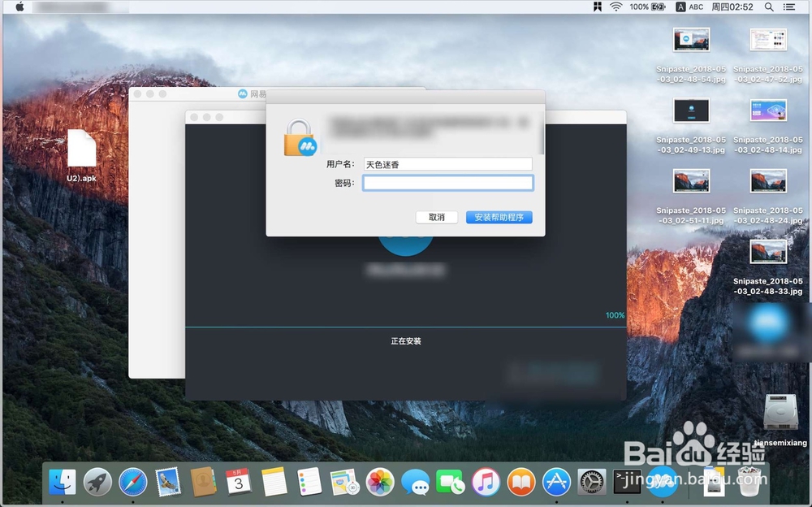Image resolution: width=812 pixels, height=507 pixels.
Task: Open the Wi-Fi status menu
Action: [x=616, y=6]
